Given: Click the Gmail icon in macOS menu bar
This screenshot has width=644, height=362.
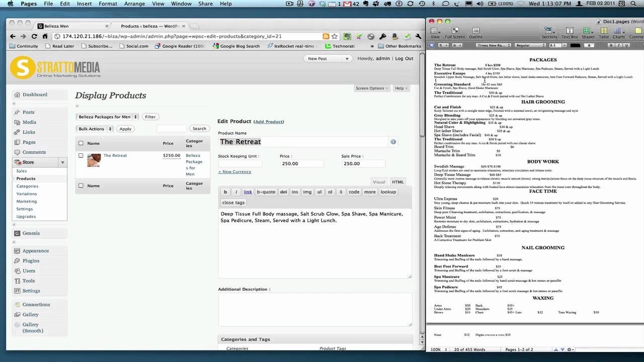Looking at the screenshot, I should tap(346, 4).
